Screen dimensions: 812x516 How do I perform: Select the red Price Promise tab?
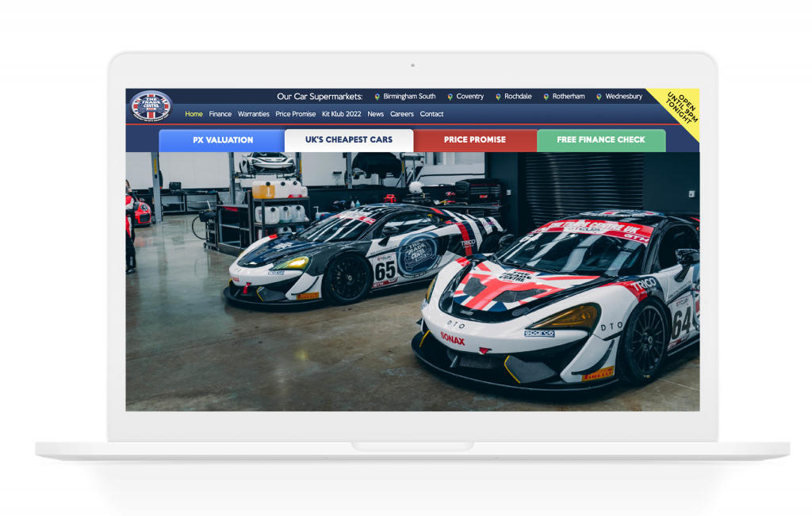click(x=475, y=140)
